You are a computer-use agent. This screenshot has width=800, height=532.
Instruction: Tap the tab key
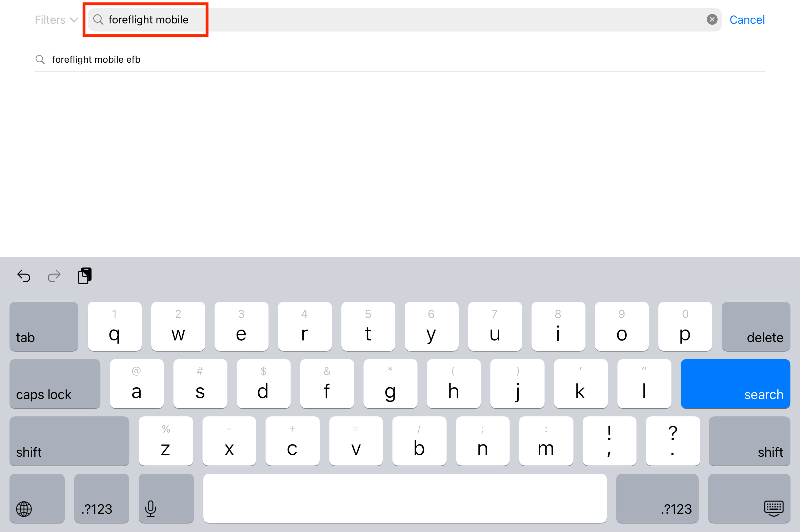(44, 327)
